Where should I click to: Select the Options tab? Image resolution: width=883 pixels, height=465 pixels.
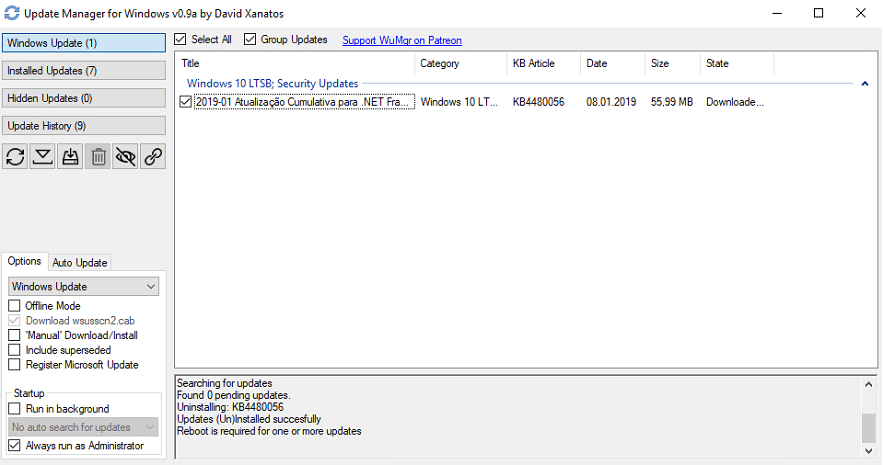[x=24, y=261]
